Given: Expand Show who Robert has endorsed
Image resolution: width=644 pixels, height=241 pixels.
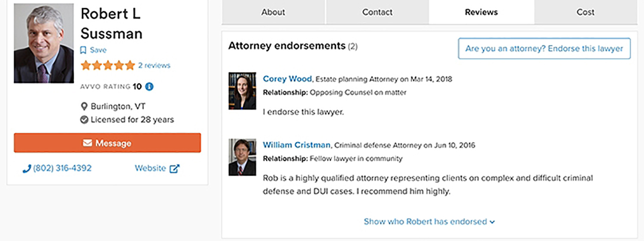Looking at the screenshot, I should tap(429, 222).
